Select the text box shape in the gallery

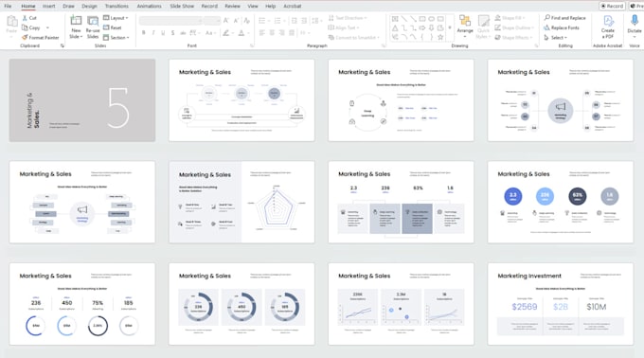pos(395,19)
